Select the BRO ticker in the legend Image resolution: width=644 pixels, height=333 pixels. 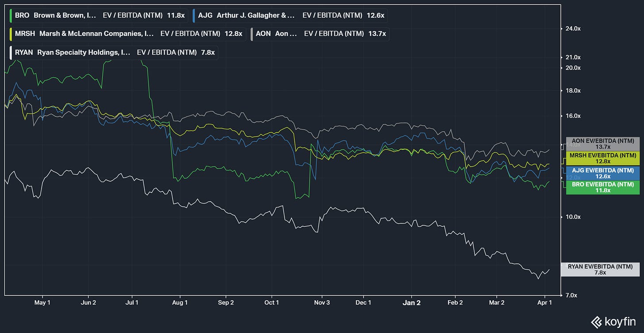pos(21,15)
